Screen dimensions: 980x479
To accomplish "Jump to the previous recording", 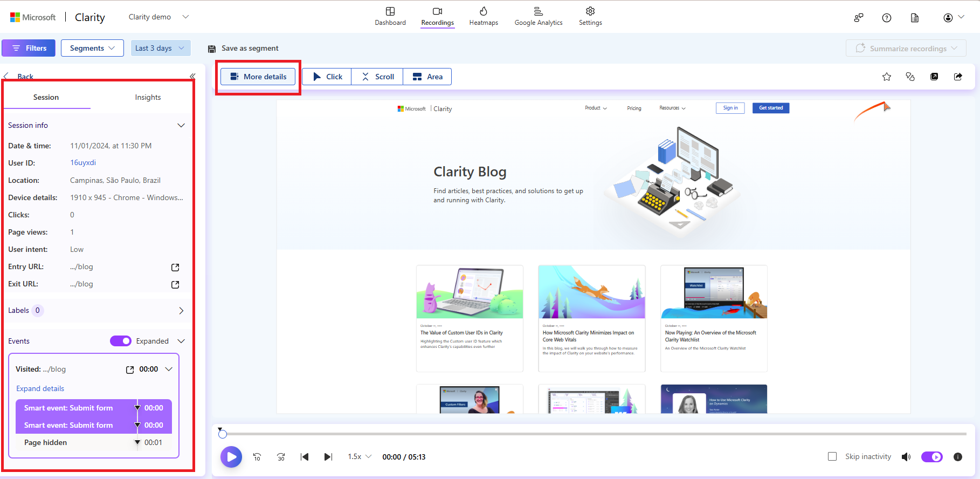I will click(x=305, y=457).
